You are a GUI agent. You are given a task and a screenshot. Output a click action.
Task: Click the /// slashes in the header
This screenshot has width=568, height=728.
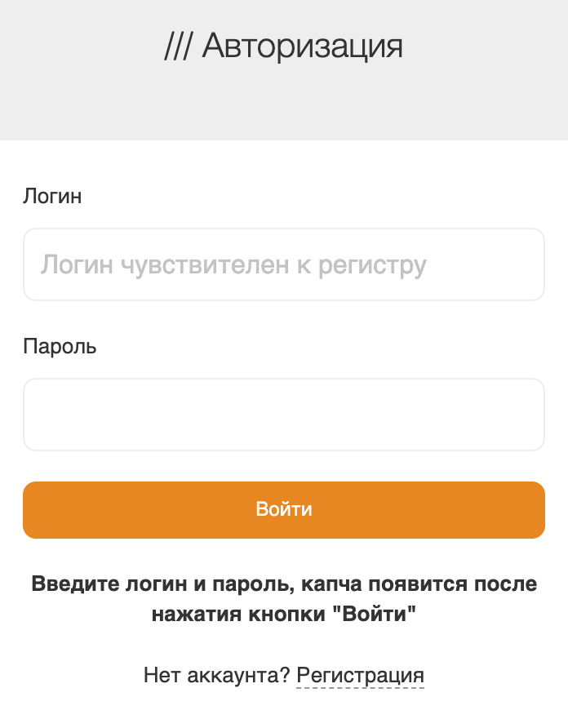coord(179,47)
